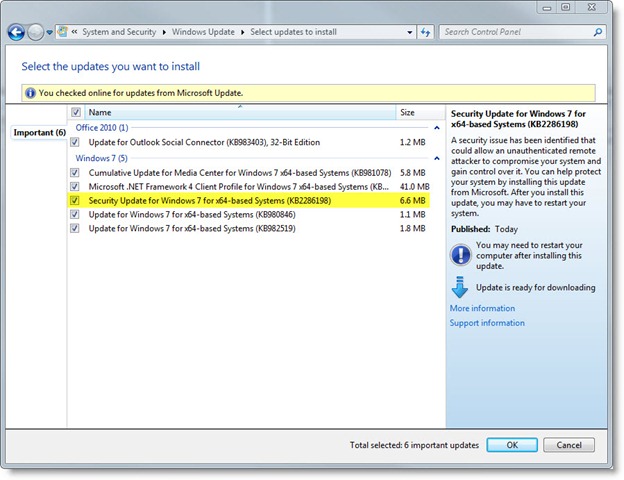Click the 6.6 MB size value
The height and width of the screenshot is (480, 624).
tap(412, 201)
